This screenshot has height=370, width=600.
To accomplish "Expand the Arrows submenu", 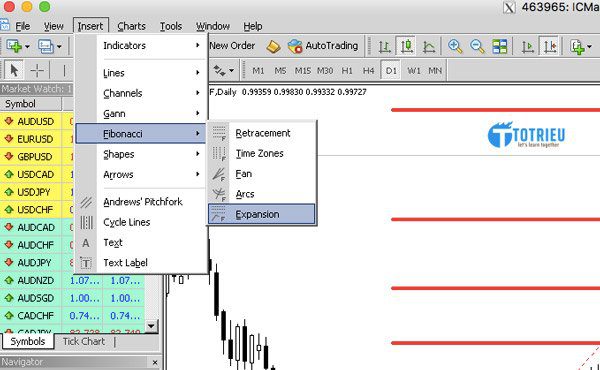I will (x=141, y=174).
